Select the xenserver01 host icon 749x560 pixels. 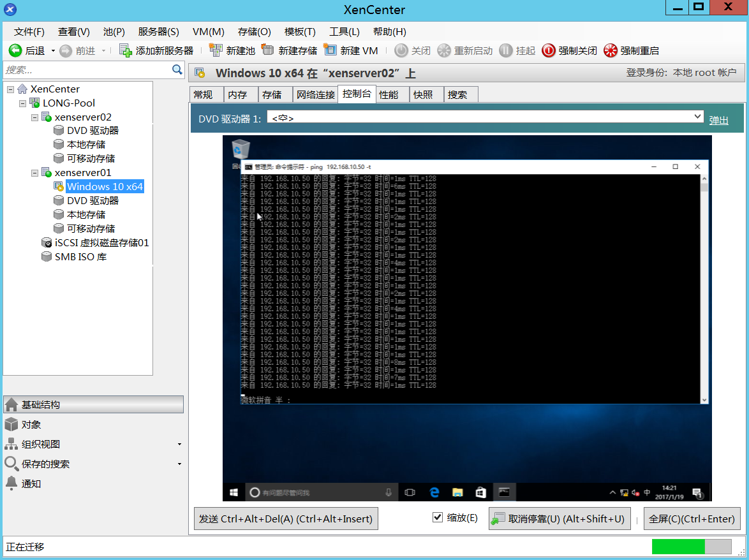pos(47,172)
